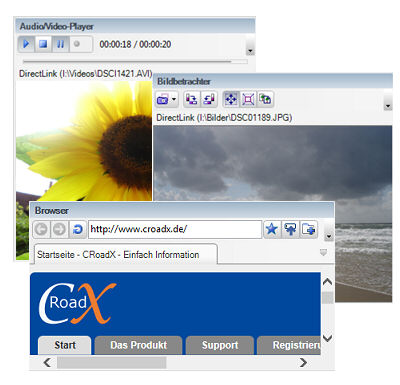
Task: Click the Play button in Audio/Video-Player
Action: click(26, 44)
